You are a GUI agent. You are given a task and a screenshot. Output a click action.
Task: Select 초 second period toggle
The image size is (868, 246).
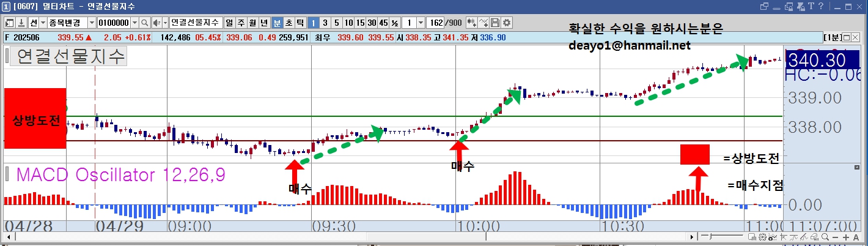tap(289, 23)
